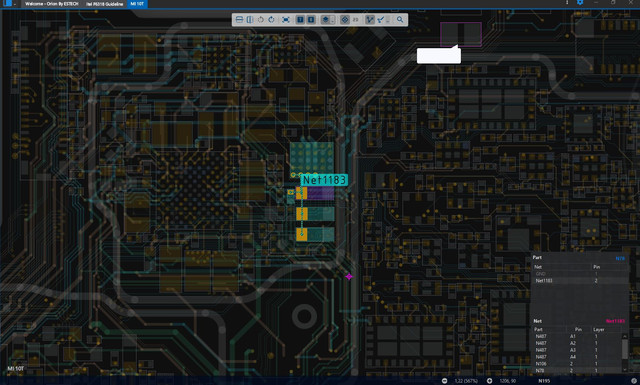Click the Layer column header in Net table
Image resolution: width=640 pixels, height=385 pixels.
click(599, 329)
